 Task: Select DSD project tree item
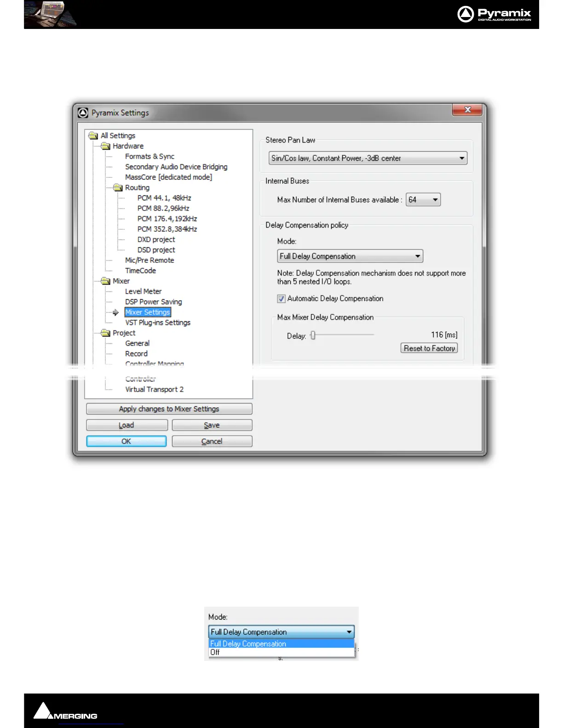tap(156, 250)
